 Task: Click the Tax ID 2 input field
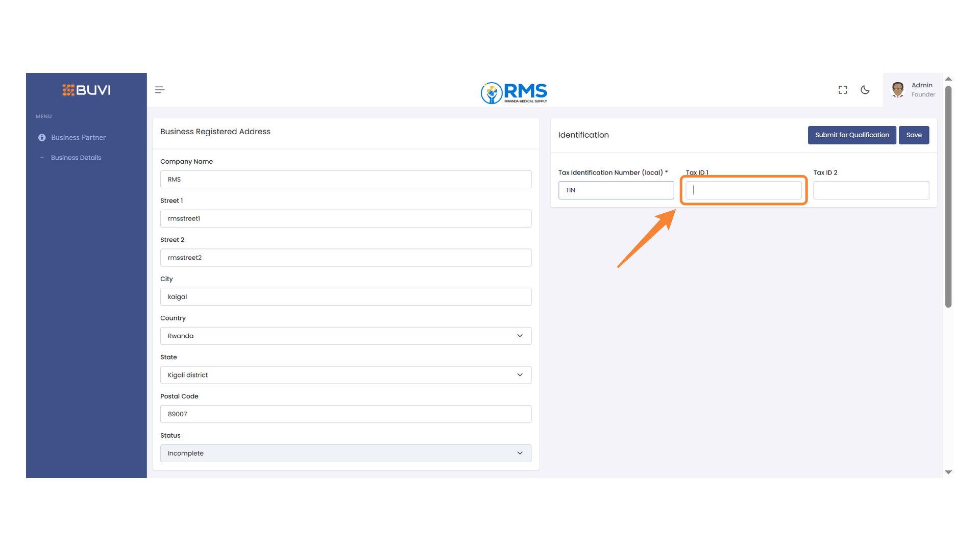tap(870, 190)
